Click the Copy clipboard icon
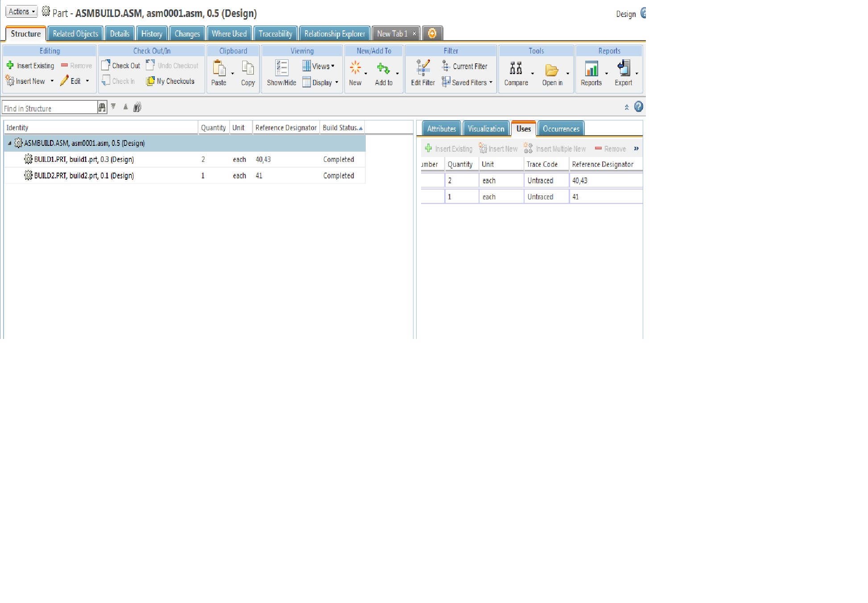868x603 pixels. (248, 68)
